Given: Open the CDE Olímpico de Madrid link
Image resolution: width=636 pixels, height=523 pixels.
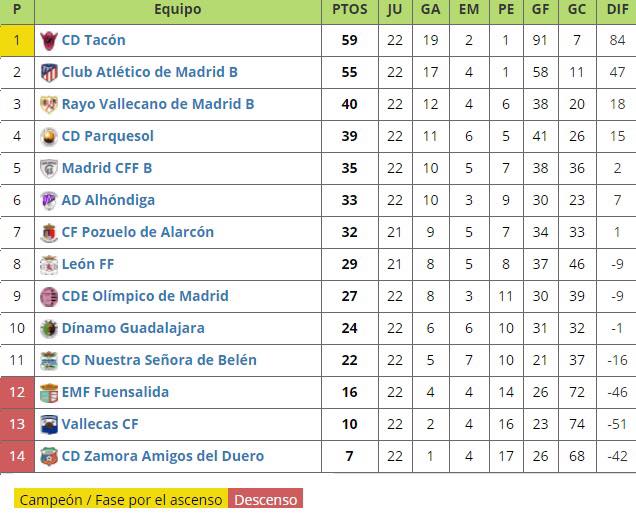Looking at the screenshot, I should pos(145,296).
